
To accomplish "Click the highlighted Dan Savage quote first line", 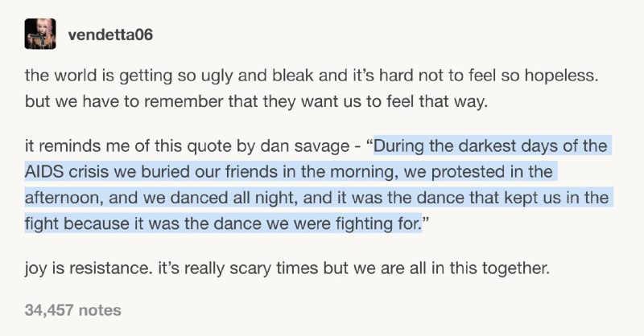I will (490, 146).
